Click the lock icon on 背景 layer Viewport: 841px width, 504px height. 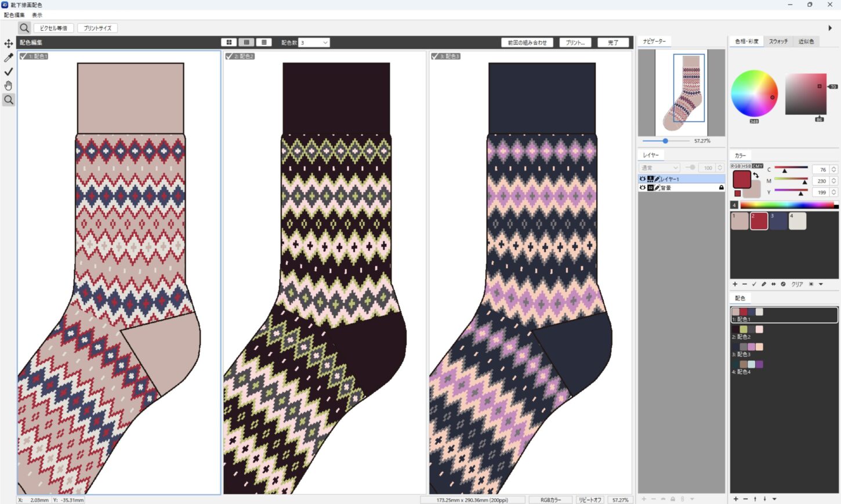[721, 188]
